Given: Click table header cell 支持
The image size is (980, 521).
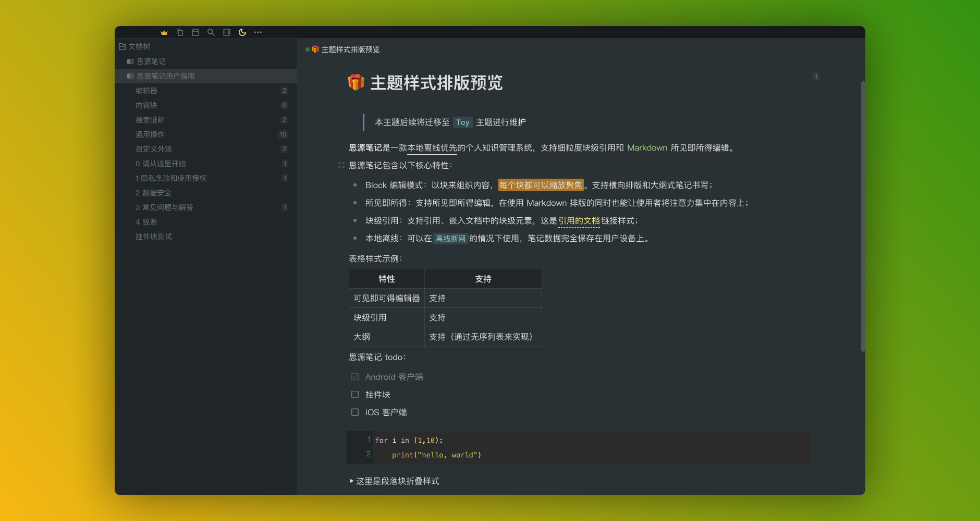Looking at the screenshot, I should pyautogui.click(x=483, y=279).
